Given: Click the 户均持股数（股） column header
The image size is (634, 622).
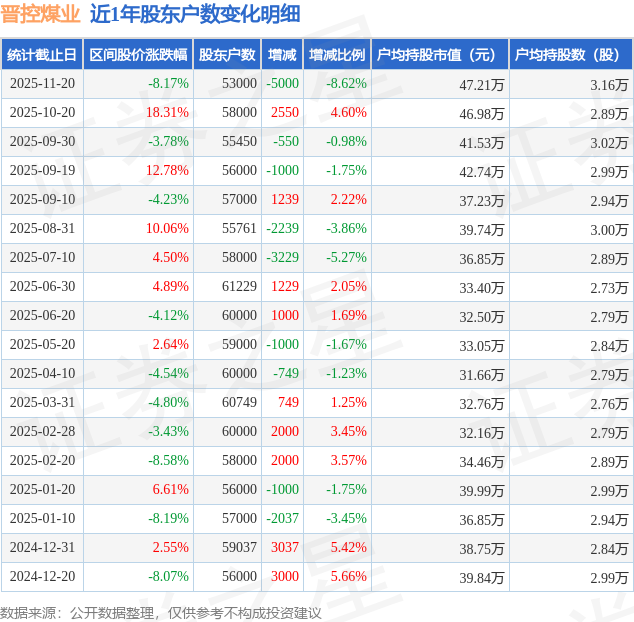Looking at the screenshot, I should [x=571, y=55].
